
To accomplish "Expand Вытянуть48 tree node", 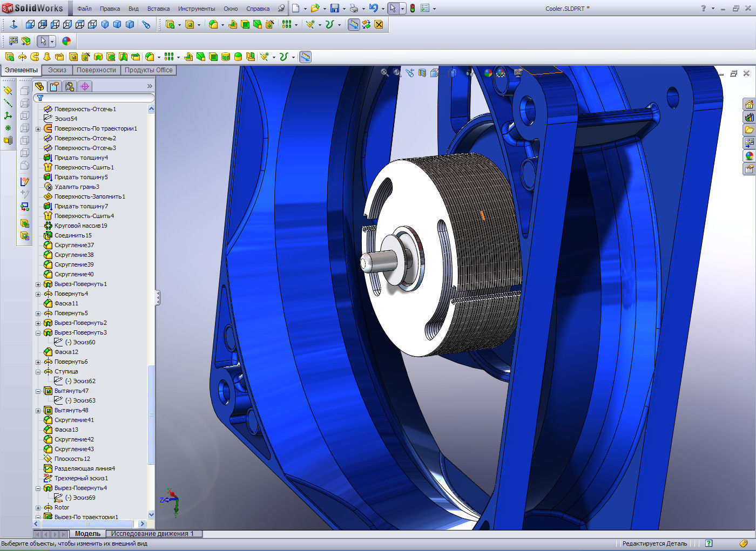I will (x=38, y=411).
